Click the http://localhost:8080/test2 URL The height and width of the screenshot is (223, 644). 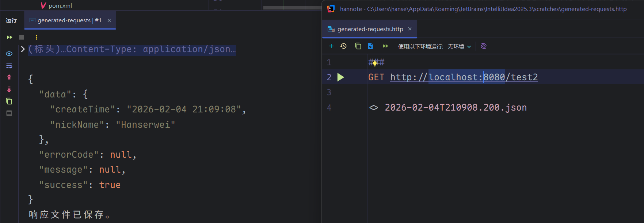point(464,77)
